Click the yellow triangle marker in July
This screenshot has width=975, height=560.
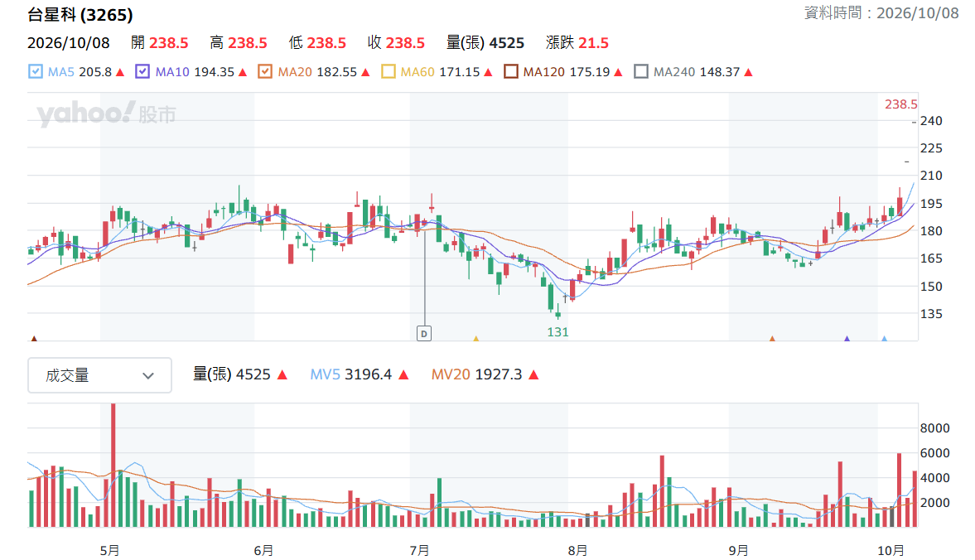pos(475,339)
